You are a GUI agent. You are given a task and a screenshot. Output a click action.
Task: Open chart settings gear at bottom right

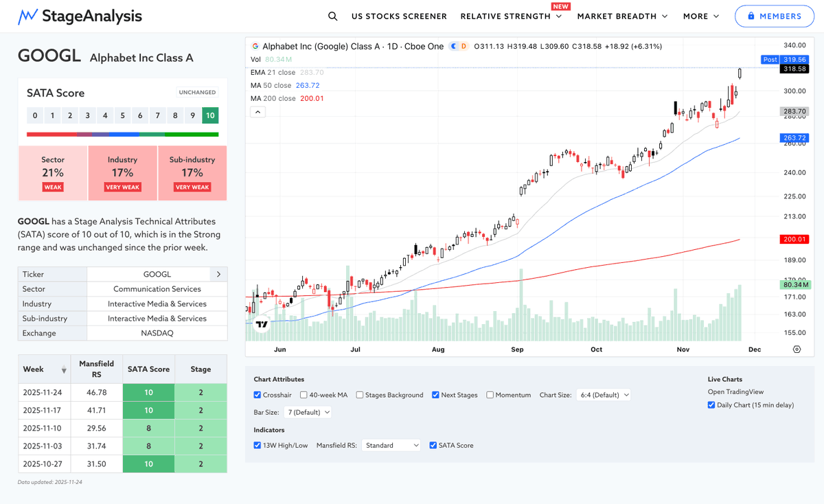[x=797, y=349]
